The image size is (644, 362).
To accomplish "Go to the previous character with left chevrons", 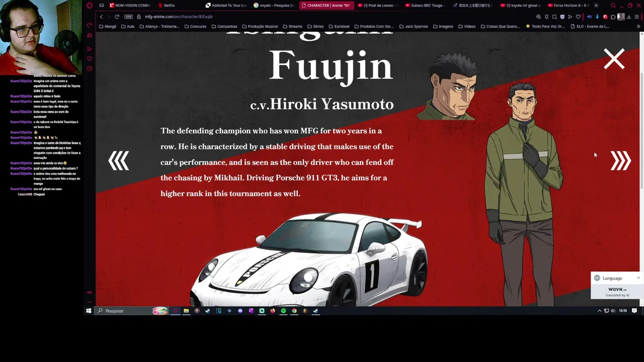I will click(119, 161).
